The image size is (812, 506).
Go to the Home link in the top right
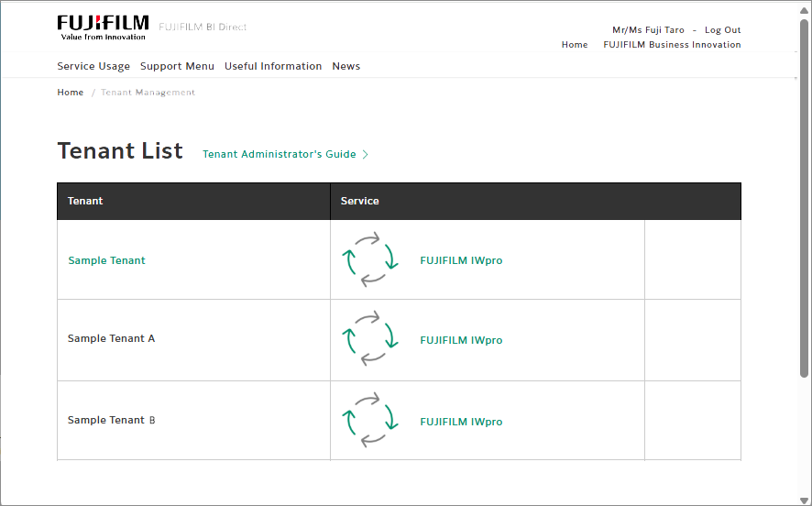(x=575, y=45)
